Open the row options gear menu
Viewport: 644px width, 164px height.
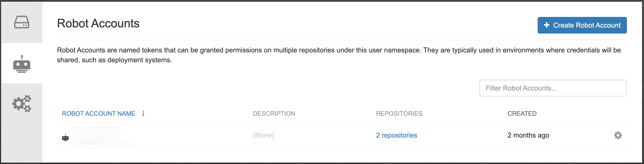point(618,135)
